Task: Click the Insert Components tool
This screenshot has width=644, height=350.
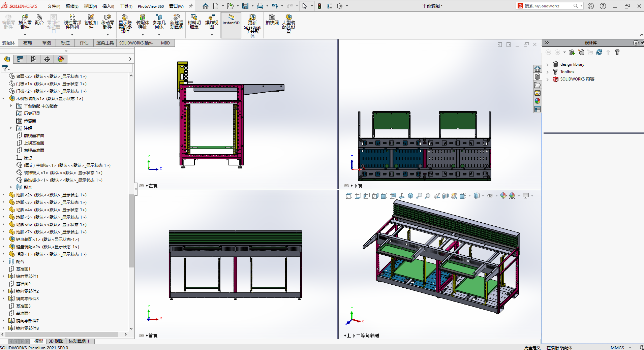Action: point(25,22)
